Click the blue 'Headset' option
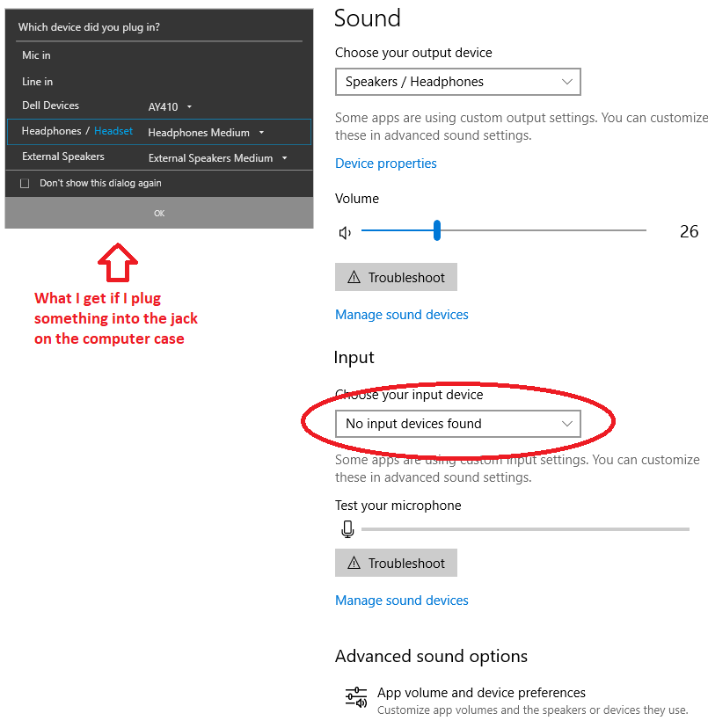Image resolution: width=708 pixels, height=728 pixels. tap(113, 131)
